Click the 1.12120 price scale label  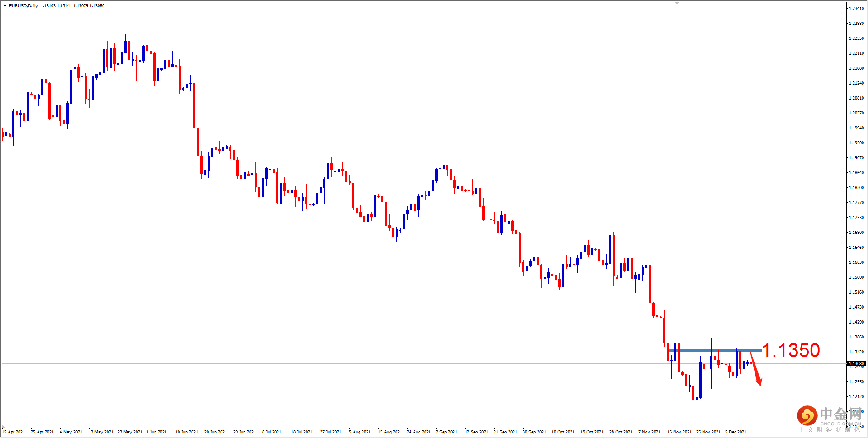pyautogui.click(x=856, y=397)
